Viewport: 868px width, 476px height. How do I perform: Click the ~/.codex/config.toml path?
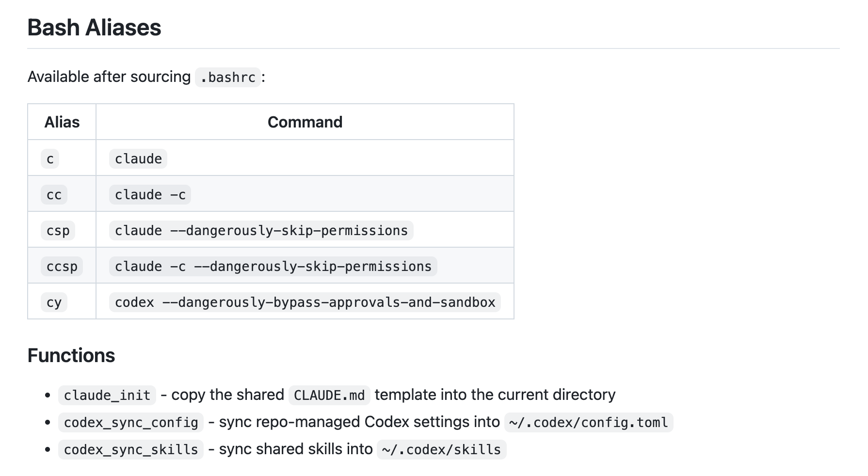pyautogui.click(x=589, y=422)
